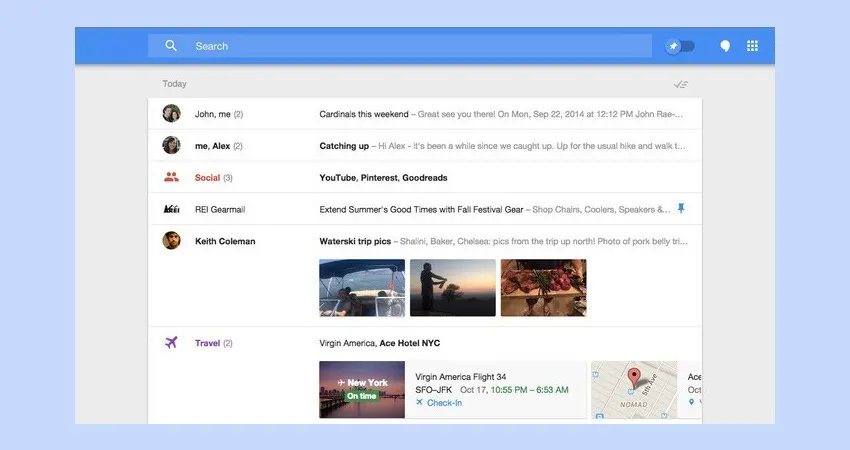Click the red map pin marker

tap(633, 377)
